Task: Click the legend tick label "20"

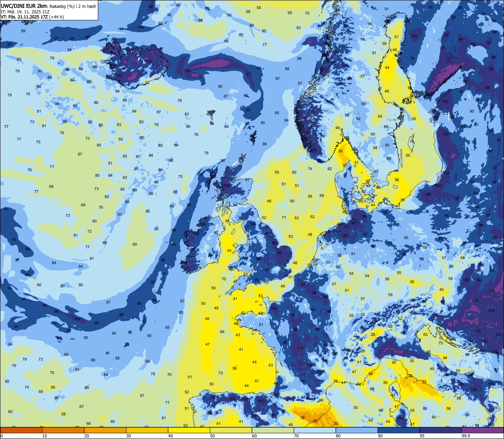Action: click(x=87, y=436)
